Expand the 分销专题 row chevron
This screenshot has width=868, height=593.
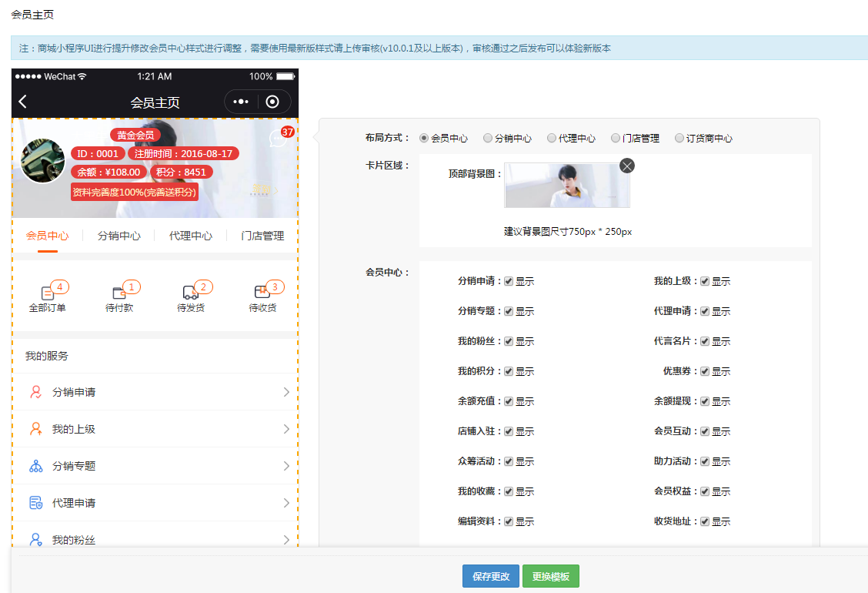point(286,466)
